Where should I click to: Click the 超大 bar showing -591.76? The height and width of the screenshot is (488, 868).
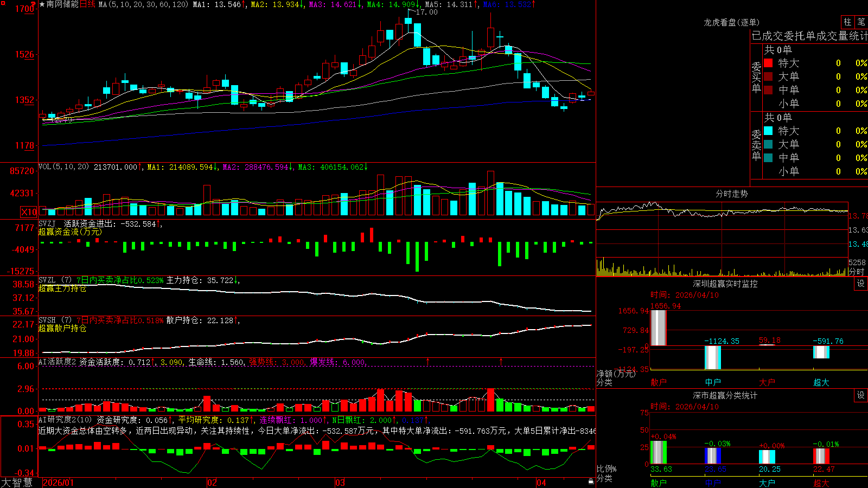point(821,352)
